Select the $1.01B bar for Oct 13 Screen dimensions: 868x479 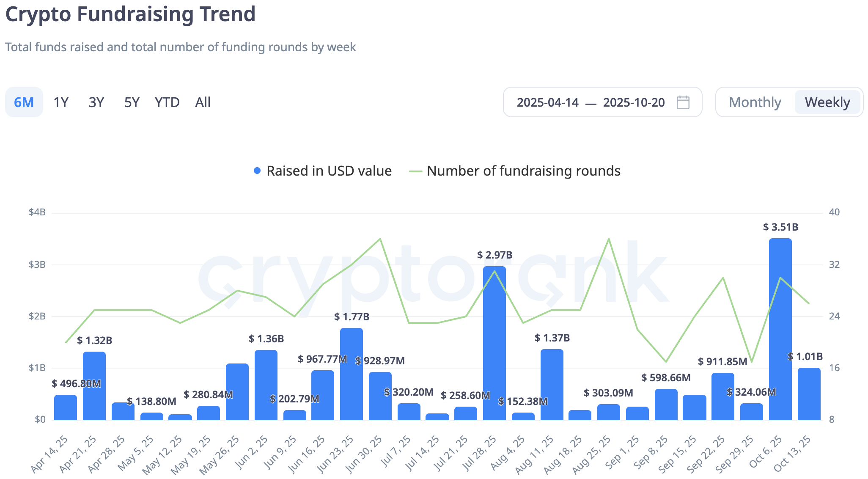[809, 394]
